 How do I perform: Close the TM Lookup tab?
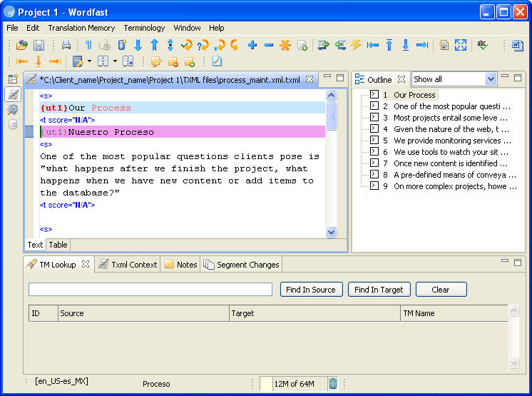(x=86, y=264)
